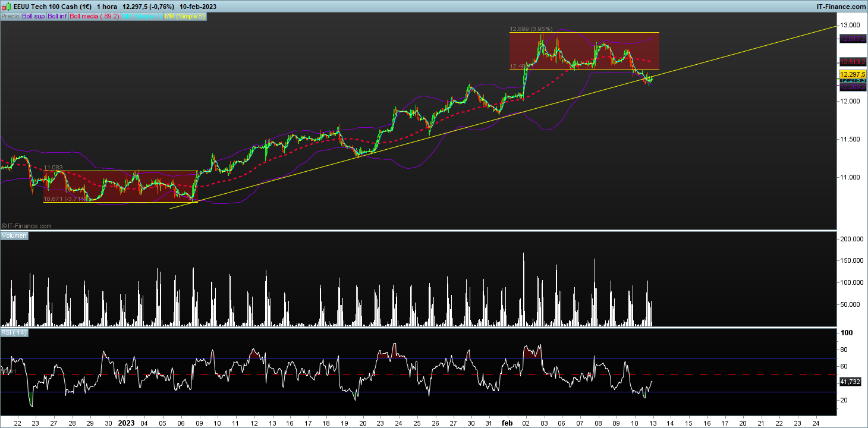Select the Boll inf indicator label
Screen dimensions: 868x428
click(x=58, y=16)
